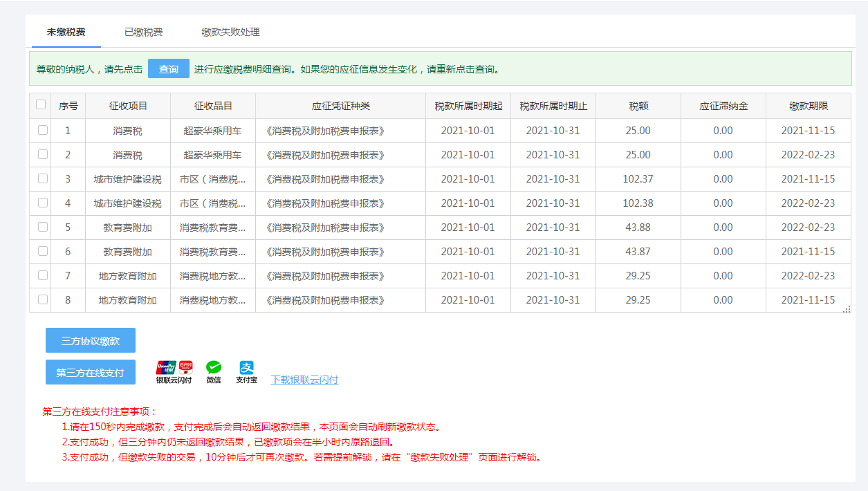This screenshot has height=491, width=868.
Task: Click the 第三方在线支付 button
Action: click(x=91, y=372)
